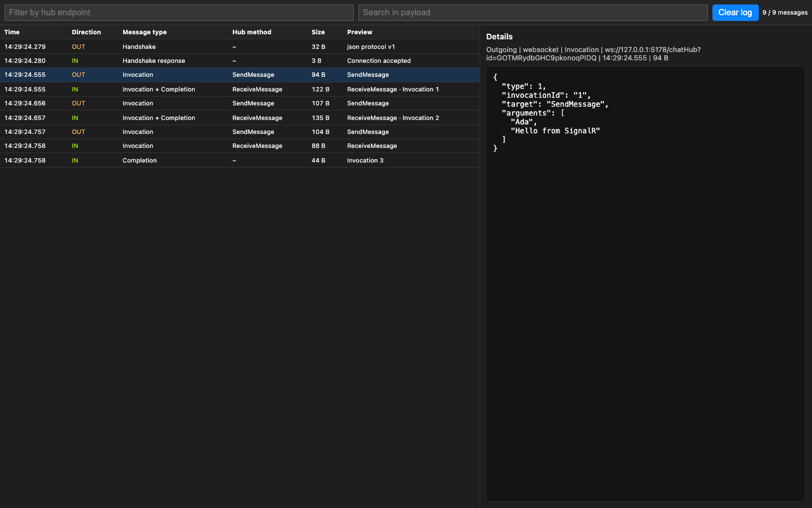
Task: Click the "ReceiveMessage · Invocation 2" preview
Action: pyautogui.click(x=393, y=118)
